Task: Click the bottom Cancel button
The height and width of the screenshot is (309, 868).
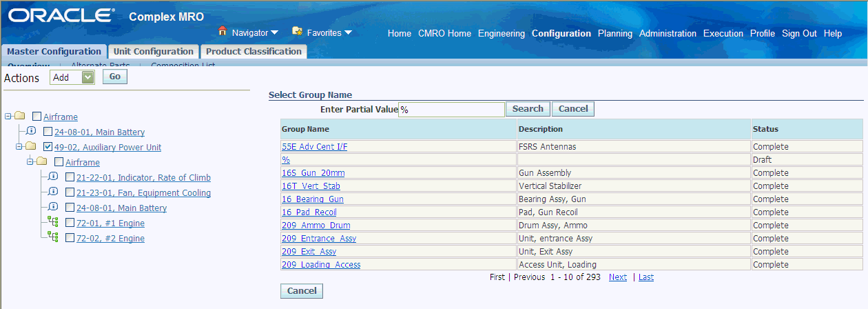Action: tap(302, 291)
